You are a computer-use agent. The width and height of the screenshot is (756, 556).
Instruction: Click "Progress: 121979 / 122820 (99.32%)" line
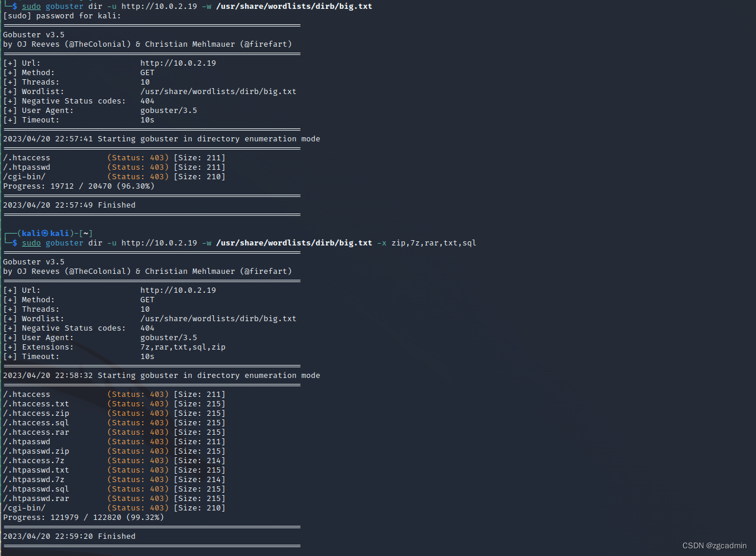click(x=83, y=518)
